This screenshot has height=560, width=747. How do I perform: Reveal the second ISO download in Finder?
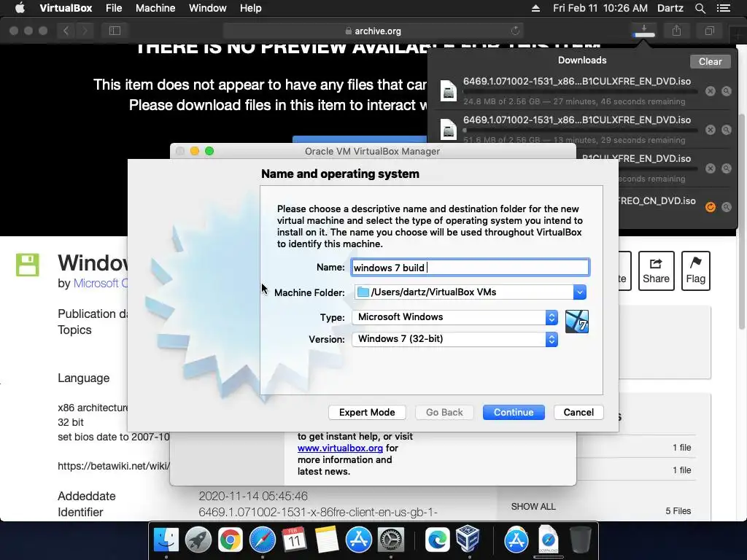727,130
